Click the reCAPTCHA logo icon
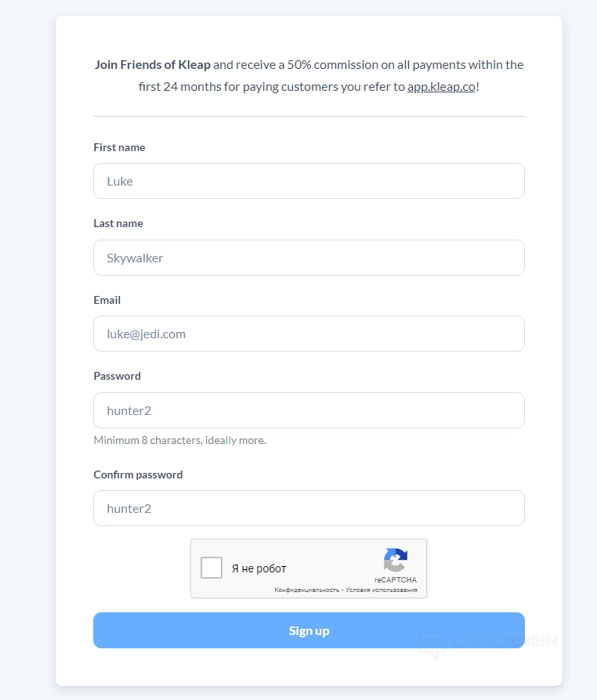Viewport: 597px width, 700px height. pyautogui.click(x=396, y=560)
